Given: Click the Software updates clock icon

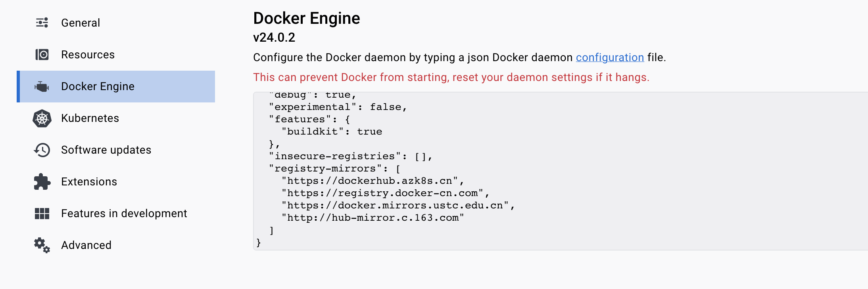Looking at the screenshot, I should tap(42, 150).
